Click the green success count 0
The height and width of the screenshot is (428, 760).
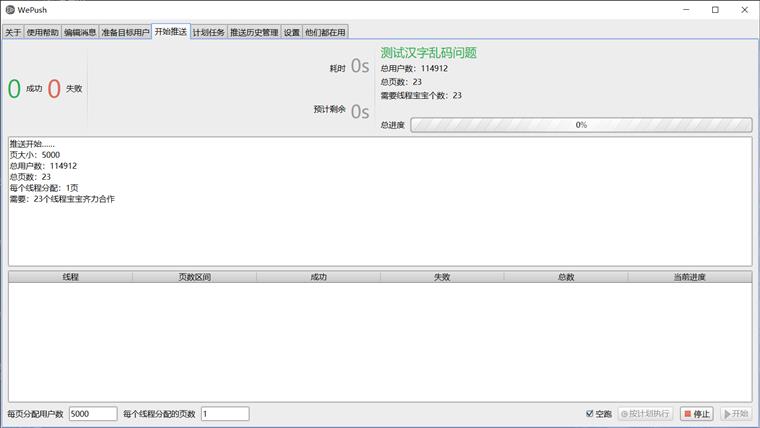point(14,89)
